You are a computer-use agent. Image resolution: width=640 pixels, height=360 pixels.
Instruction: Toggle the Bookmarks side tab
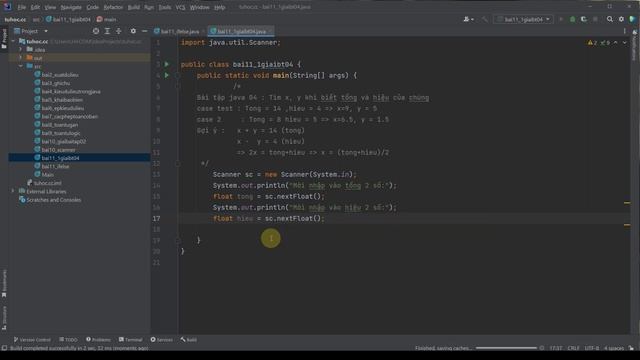pyautogui.click(x=4, y=284)
